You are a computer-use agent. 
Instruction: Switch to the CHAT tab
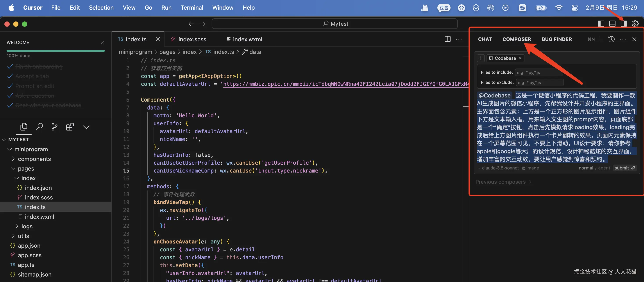point(485,39)
